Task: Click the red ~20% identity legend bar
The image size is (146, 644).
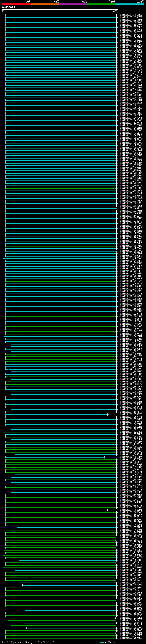Action: pyautogui.click(x=16, y=4)
